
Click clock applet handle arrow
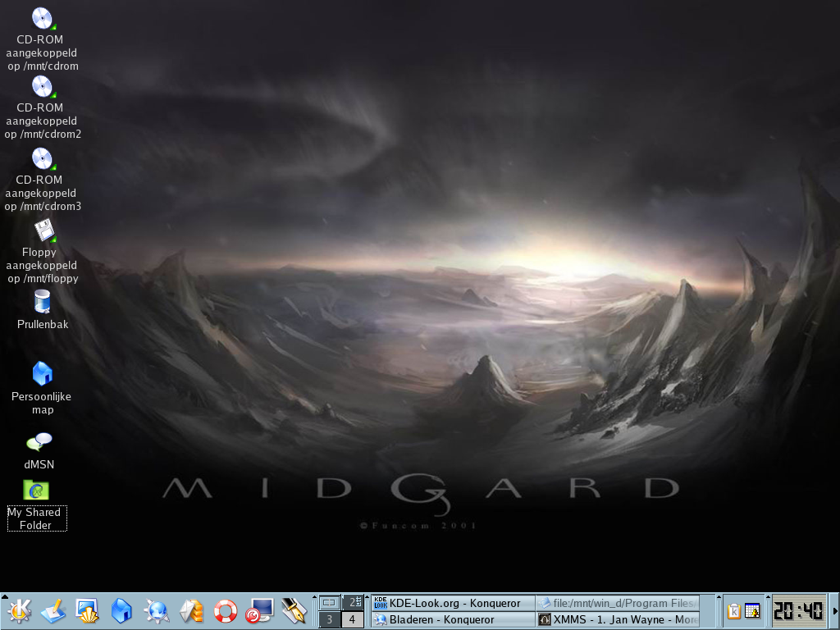click(768, 597)
